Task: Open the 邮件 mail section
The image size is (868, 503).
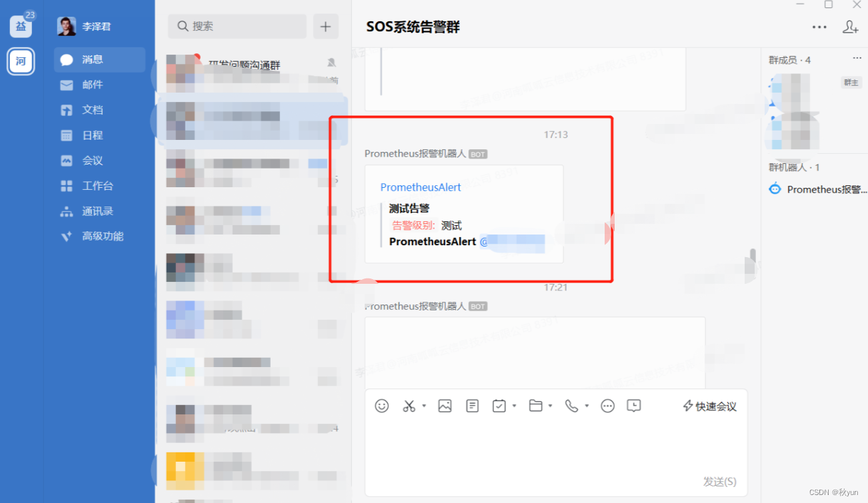Action: [x=99, y=85]
